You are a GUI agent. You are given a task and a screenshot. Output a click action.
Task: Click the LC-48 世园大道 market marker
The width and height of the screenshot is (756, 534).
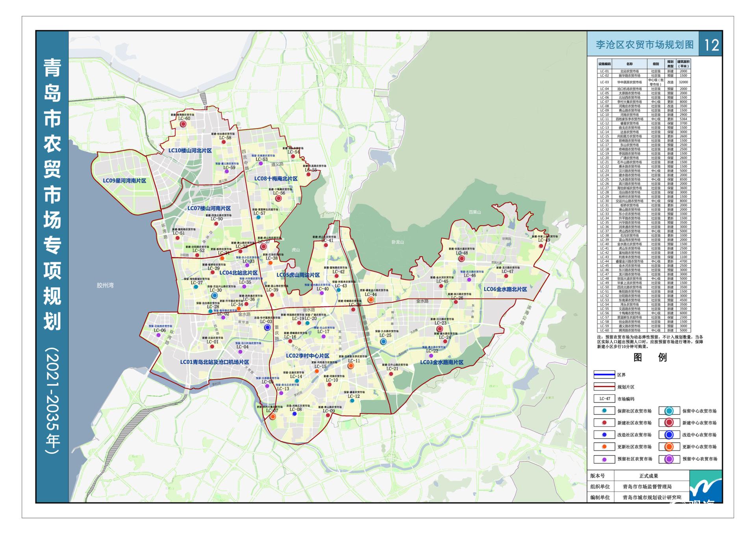point(462,259)
